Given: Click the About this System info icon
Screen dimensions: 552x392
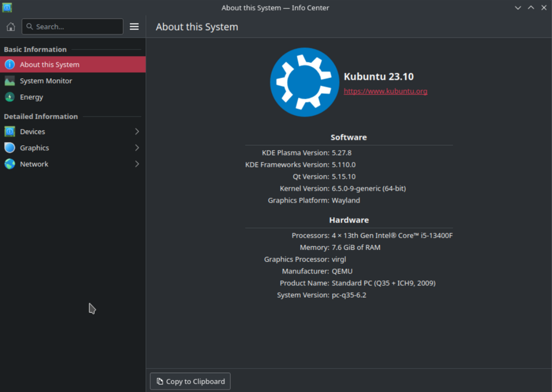Looking at the screenshot, I should (10, 65).
